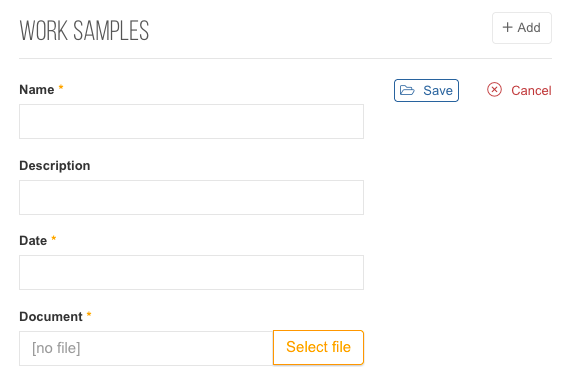This screenshot has width=571, height=391.
Task: Open the Date input field
Action: (191, 272)
